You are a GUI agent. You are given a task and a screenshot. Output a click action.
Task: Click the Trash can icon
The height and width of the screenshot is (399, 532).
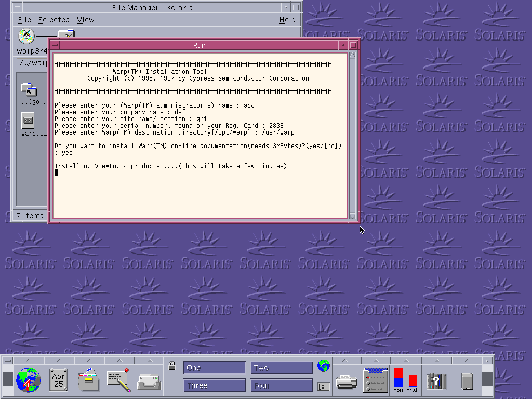coord(467,381)
